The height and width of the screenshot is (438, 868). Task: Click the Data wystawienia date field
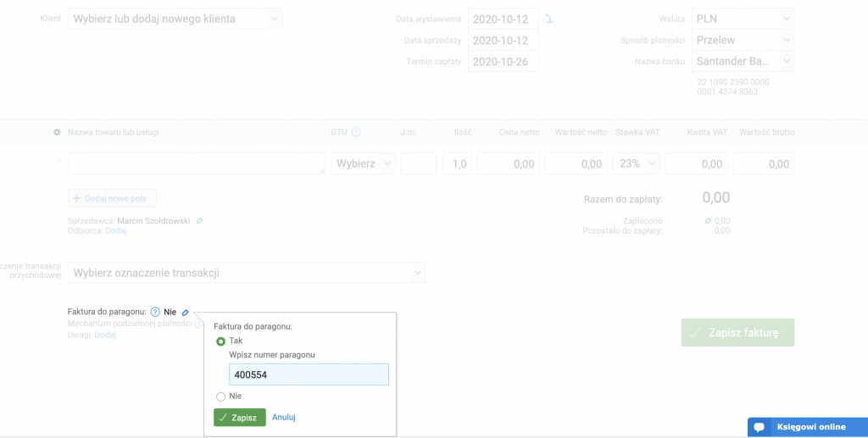pyautogui.click(x=504, y=19)
